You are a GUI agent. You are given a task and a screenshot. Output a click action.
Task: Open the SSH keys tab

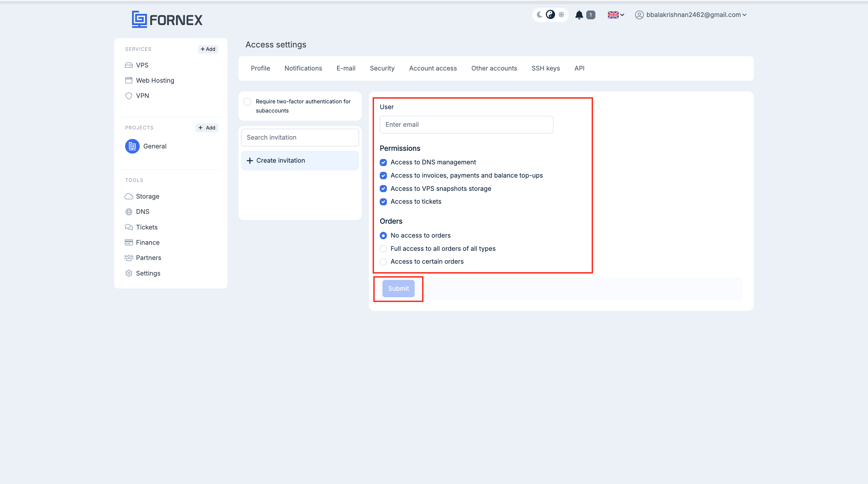546,68
